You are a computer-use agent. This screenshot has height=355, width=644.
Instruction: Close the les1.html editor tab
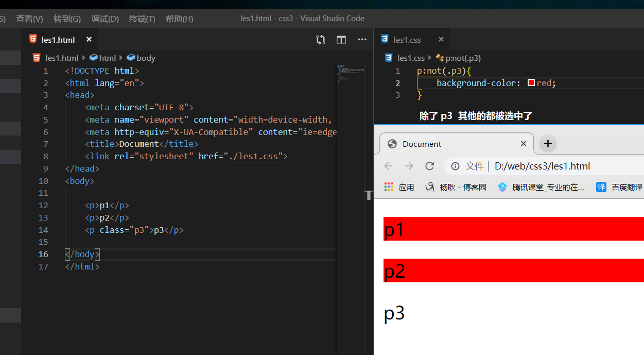(x=89, y=40)
